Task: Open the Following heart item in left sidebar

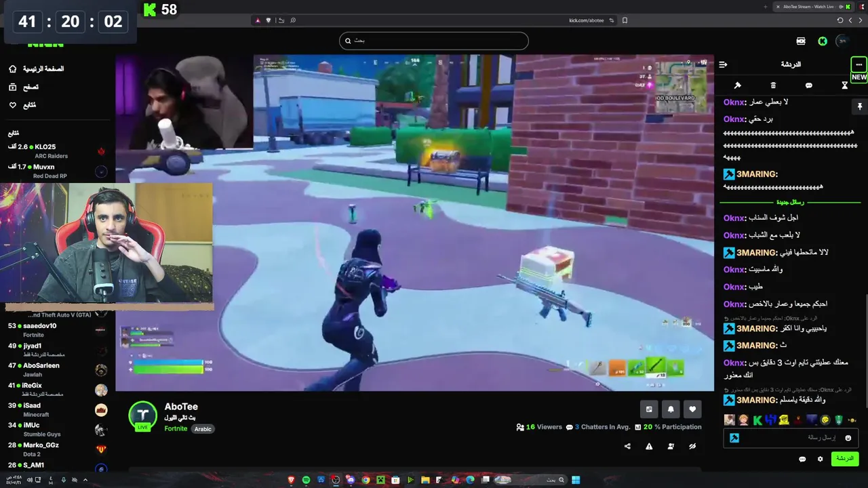Action: tap(22, 105)
